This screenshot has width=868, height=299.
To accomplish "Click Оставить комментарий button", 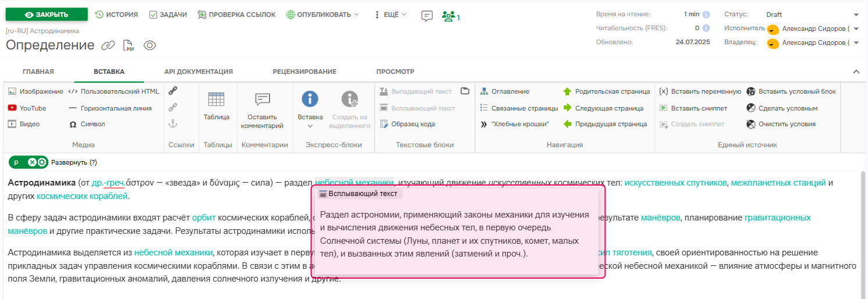I will pos(262,110).
